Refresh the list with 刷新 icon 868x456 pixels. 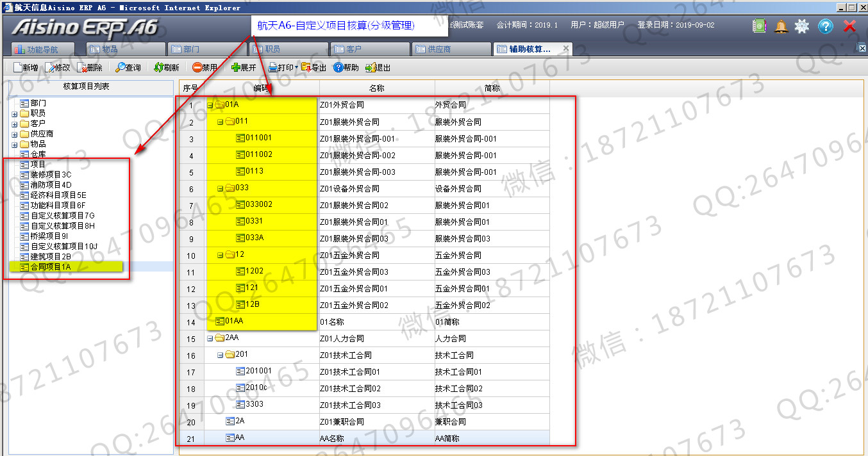coord(158,67)
